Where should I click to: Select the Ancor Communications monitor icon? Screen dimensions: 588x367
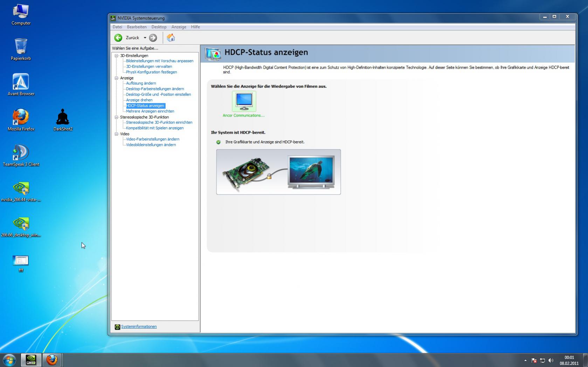(244, 101)
